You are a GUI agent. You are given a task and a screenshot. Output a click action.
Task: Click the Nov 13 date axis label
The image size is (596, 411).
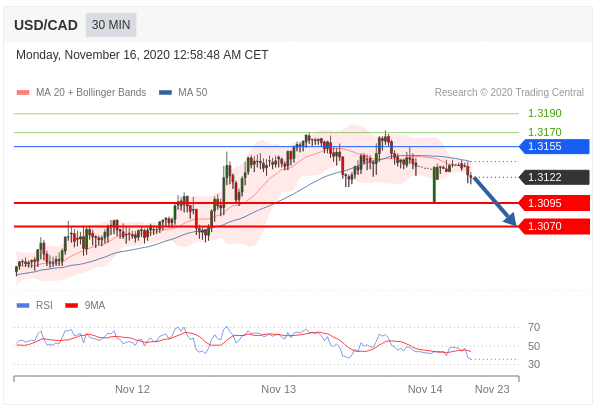click(x=279, y=389)
